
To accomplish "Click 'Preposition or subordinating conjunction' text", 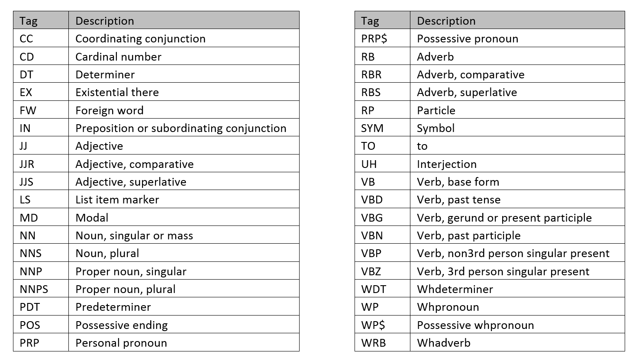I will (x=181, y=128).
